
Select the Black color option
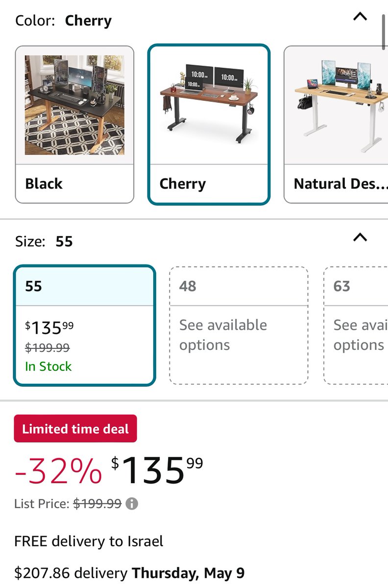point(74,124)
